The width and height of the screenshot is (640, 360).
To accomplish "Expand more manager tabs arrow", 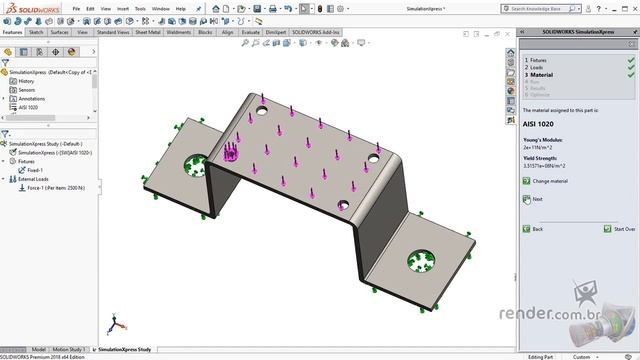I will [x=93, y=52].
